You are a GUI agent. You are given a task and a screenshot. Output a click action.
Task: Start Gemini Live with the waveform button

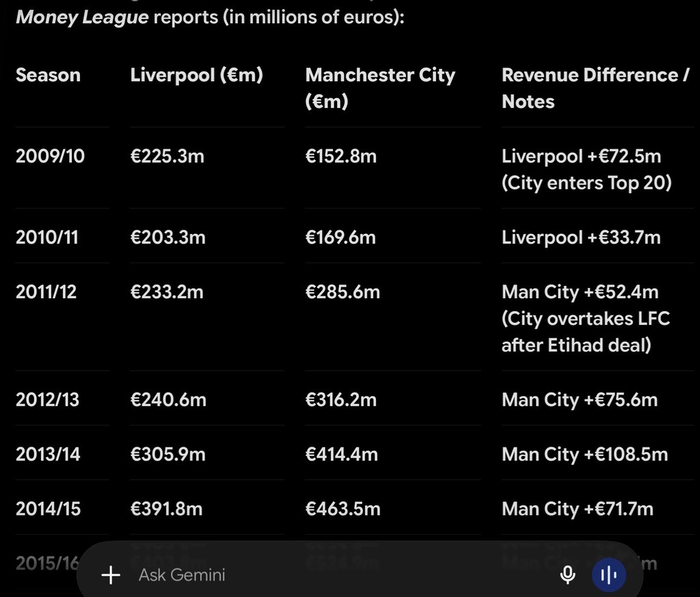coord(609,574)
